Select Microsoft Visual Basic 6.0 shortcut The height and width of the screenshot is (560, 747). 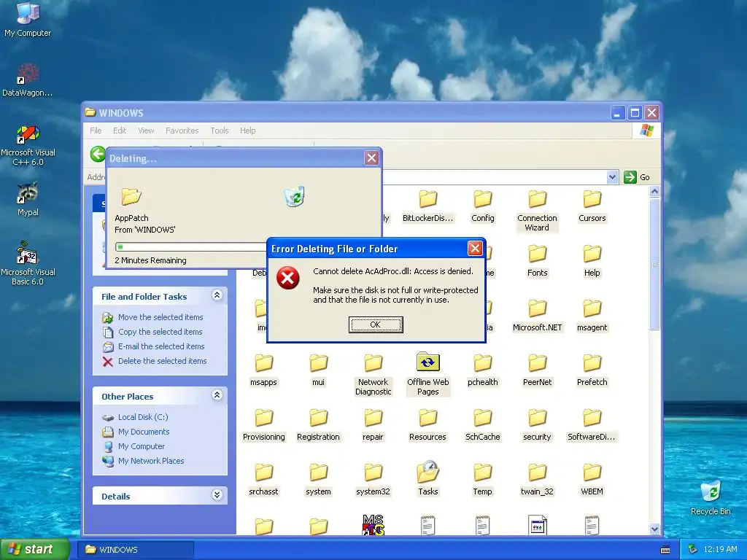tap(28, 263)
